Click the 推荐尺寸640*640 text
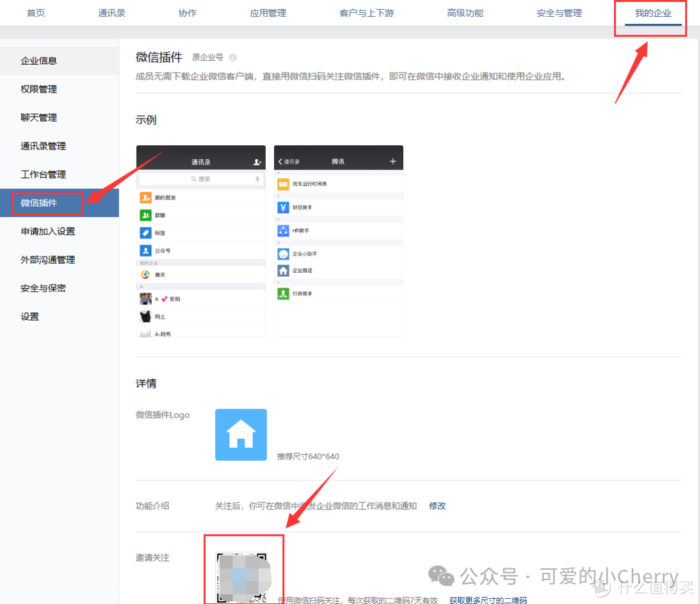The width and height of the screenshot is (700, 604). tap(308, 456)
